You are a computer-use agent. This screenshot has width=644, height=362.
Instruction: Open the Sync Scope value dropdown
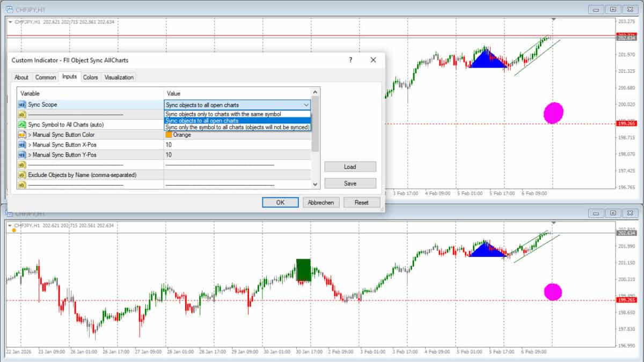click(306, 104)
